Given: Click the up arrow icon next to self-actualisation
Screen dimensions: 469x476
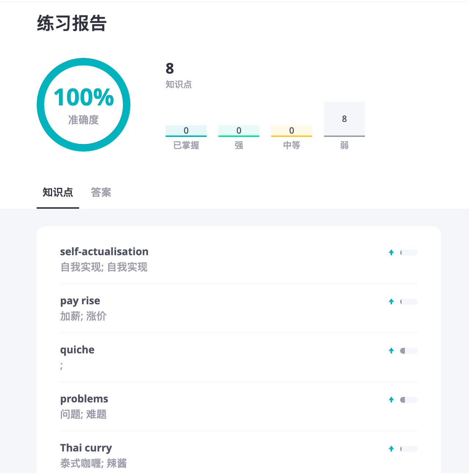Looking at the screenshot, I should tap(391, 252).
